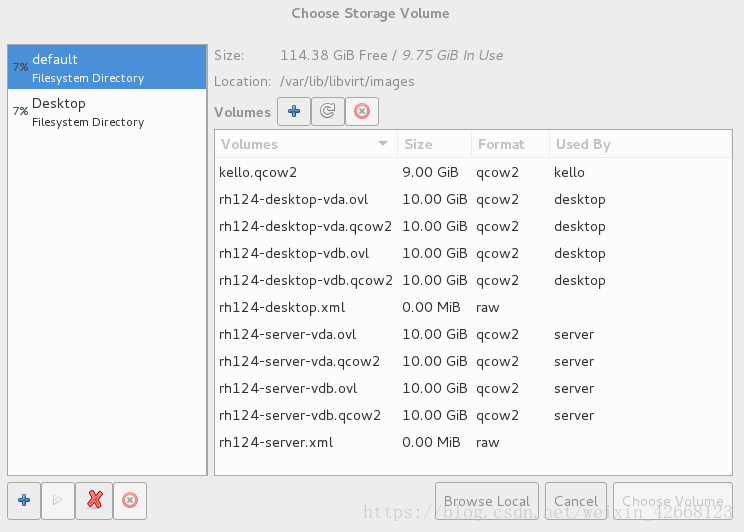Add a new storage pool
This screenshot has height=532, width=744.
coord(24,501)
